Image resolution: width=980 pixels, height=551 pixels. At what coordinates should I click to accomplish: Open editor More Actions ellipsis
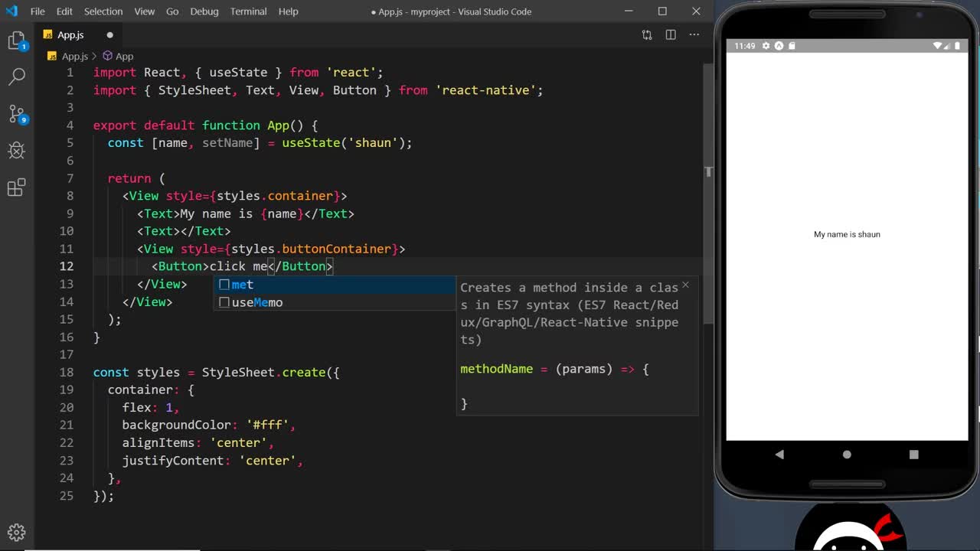(x=694, y=34)
